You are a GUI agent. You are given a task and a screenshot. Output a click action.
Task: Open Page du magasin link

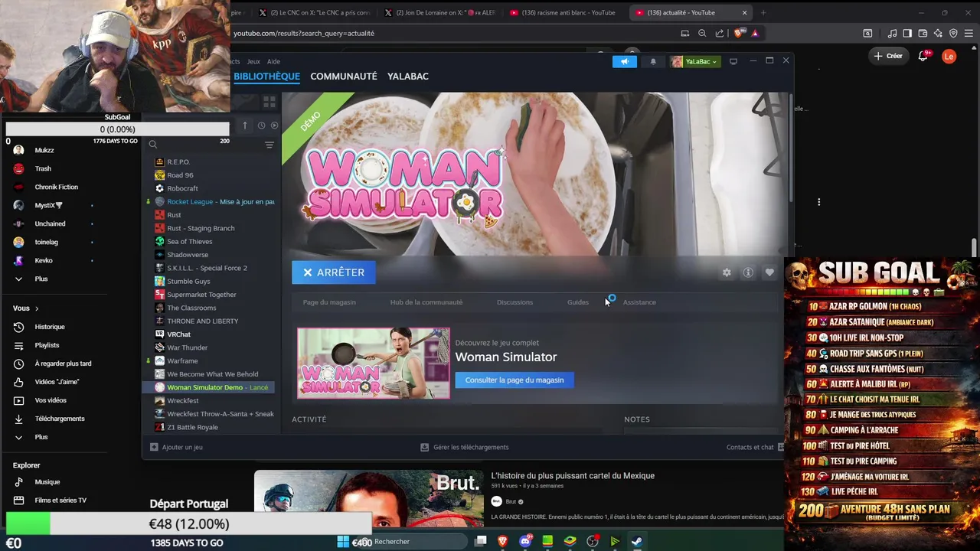(x=329, y=302)
